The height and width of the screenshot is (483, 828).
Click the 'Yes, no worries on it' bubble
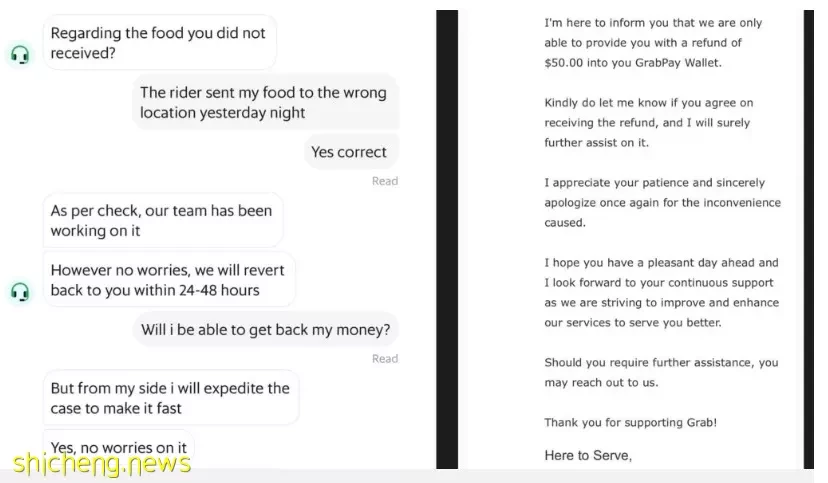[x=119, y=448]
